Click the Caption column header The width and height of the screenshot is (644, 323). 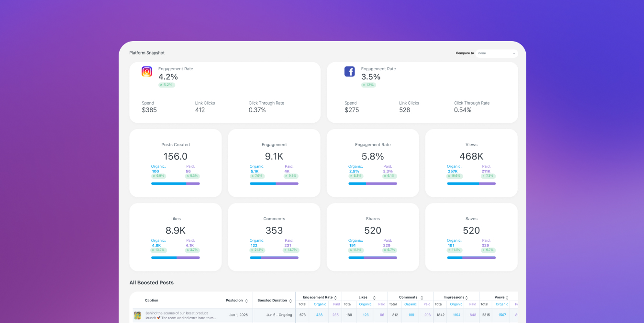(x=152, y=301)
